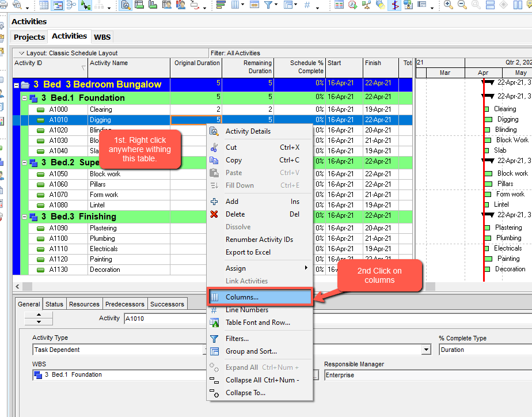Click the Cut scissors icon in menu

pyautogui.click(x=214, y=147)
